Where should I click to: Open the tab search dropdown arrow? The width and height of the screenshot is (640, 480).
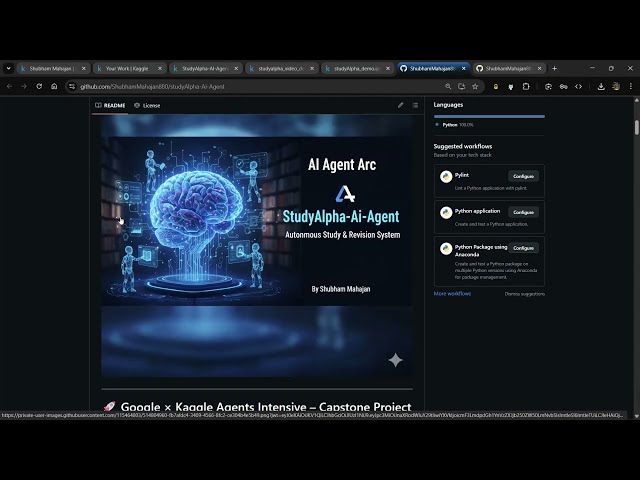click(x=8, y=69)
